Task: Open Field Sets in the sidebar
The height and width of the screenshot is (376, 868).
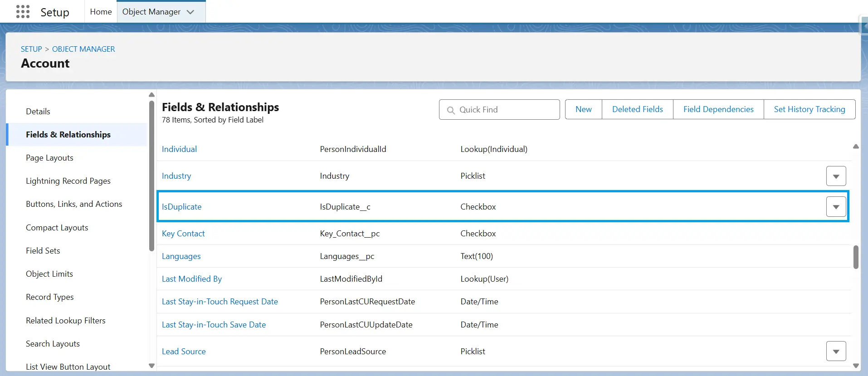Action: click(x=43, y=251)
